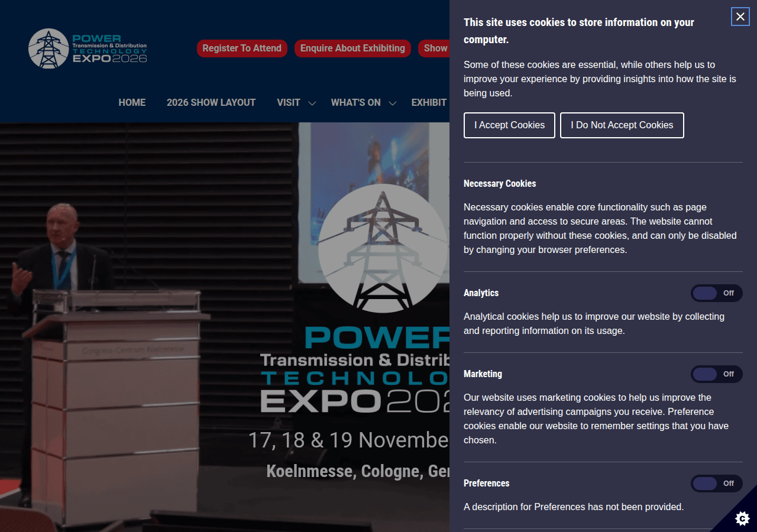The height and width of the screenshot is (532, 757).
Task: Click the hero banner pylon logo
Action: point(383,248)
